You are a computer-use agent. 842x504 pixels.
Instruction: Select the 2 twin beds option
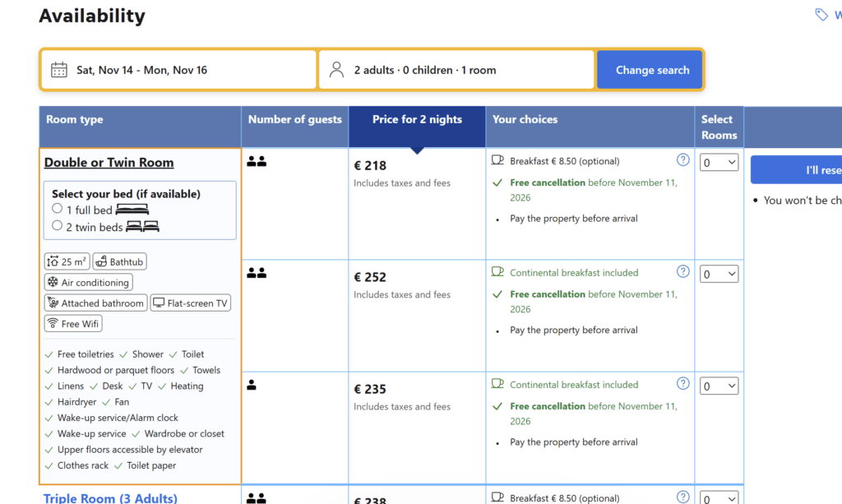pyautogui.click(x=58, y=225)
